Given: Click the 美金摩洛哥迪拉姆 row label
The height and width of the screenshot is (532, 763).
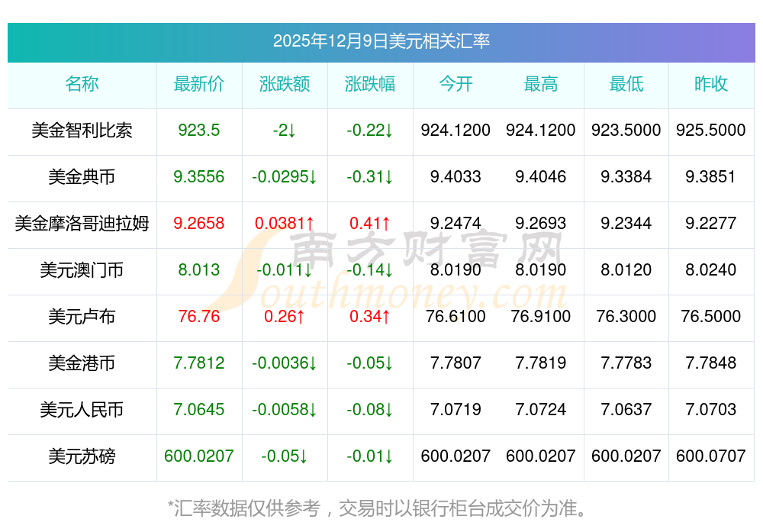Looking at the screenshot, I should click(82, 224).
